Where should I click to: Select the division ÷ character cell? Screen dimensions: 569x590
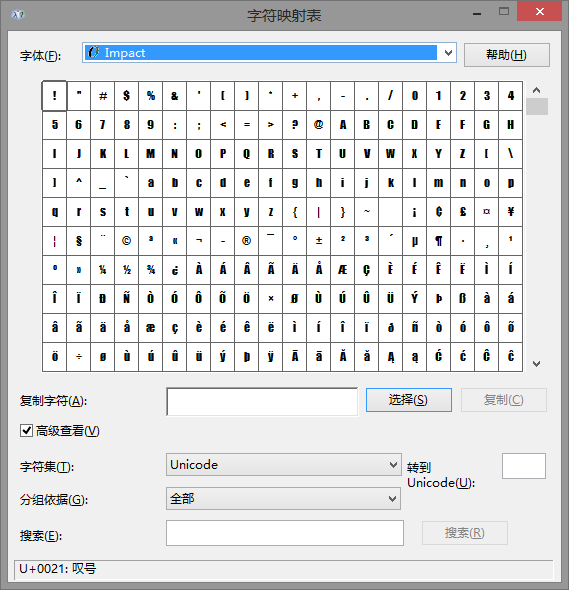pyautogui.click(x=79, y=356)
